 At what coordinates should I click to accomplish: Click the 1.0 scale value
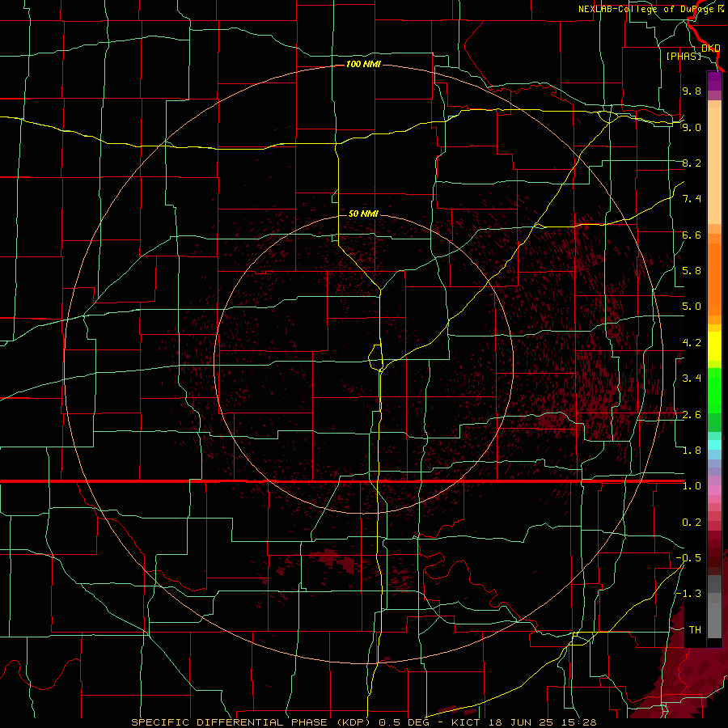click(x=692, y=486)
